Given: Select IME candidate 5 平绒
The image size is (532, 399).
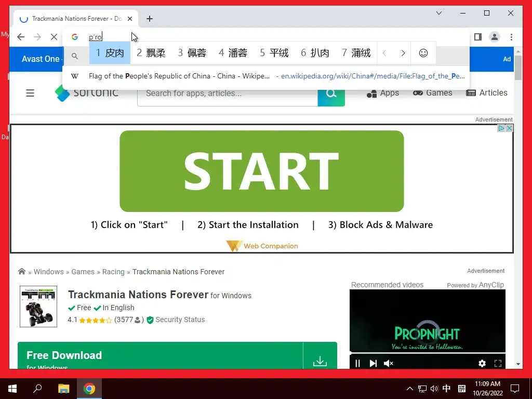Looking at the screenshot, I should (x=274, y=53).
